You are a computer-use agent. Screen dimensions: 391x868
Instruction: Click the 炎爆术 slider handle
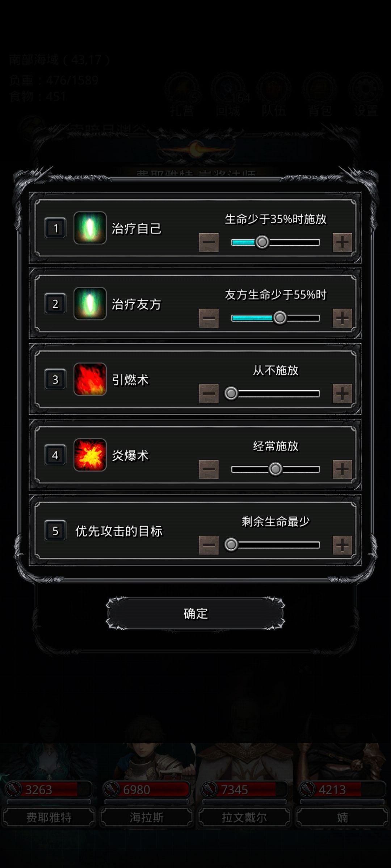click(276, 469)
